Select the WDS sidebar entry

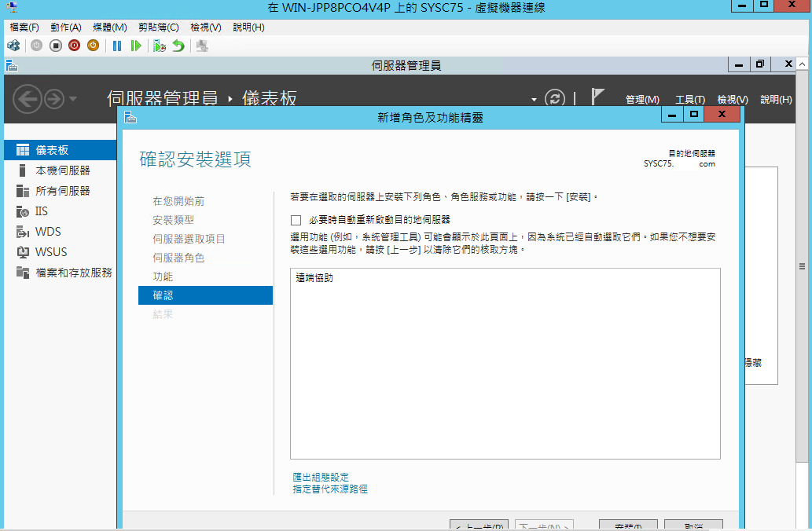point(60,232)
